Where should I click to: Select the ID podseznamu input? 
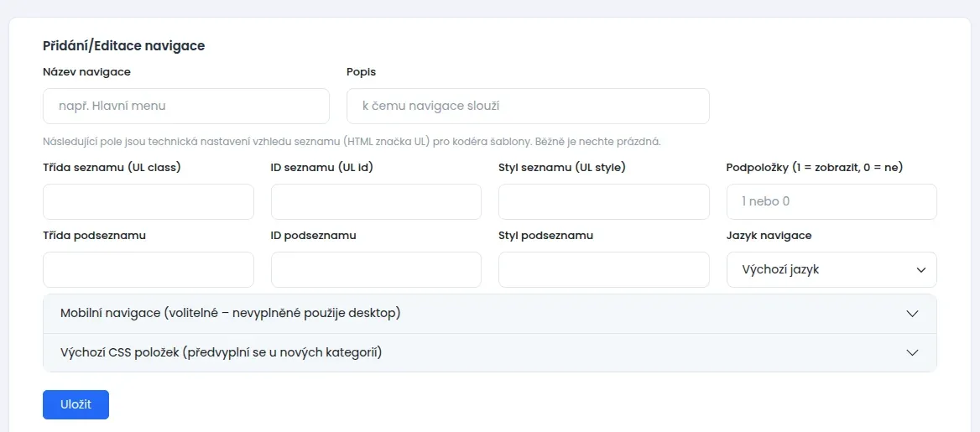pos(376,270)
